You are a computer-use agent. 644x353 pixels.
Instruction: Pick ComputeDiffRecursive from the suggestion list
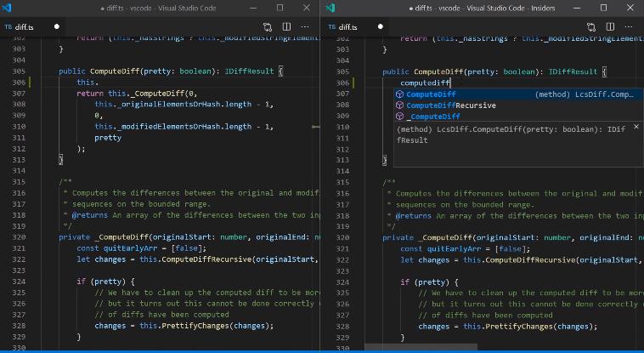[x=450, y=105]
